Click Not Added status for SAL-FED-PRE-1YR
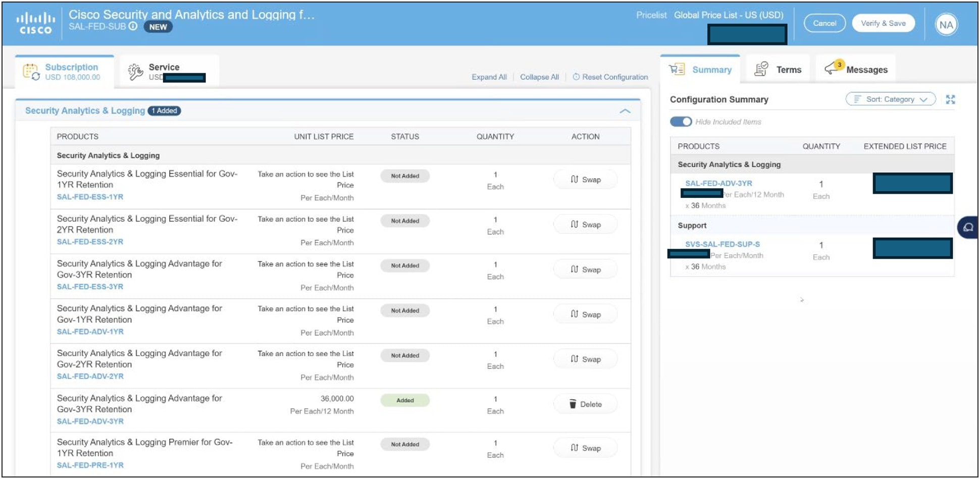The width and height of the screenshot is (980, 479). [x=405, y=444]
